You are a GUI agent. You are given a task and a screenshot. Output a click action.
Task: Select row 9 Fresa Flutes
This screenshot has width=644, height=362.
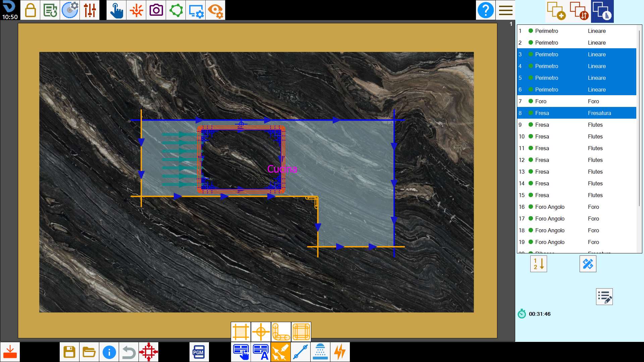coord(577,125)
